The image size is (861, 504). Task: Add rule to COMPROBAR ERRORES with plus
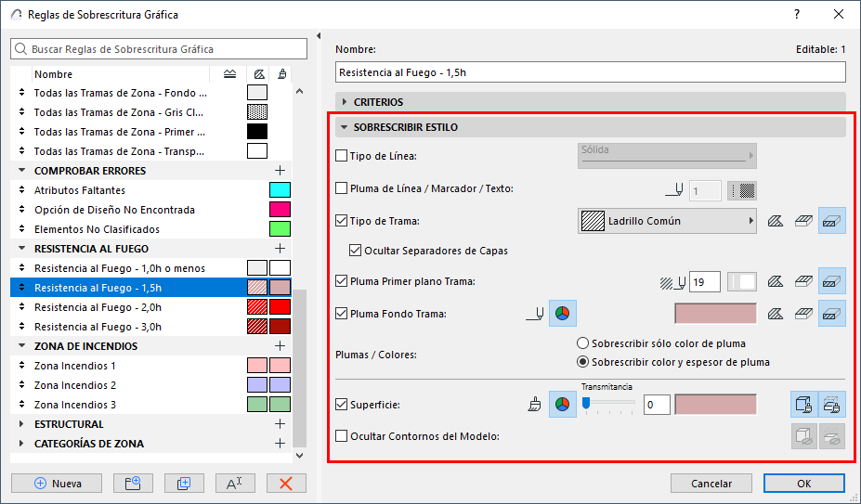click(x=280, y=171)
